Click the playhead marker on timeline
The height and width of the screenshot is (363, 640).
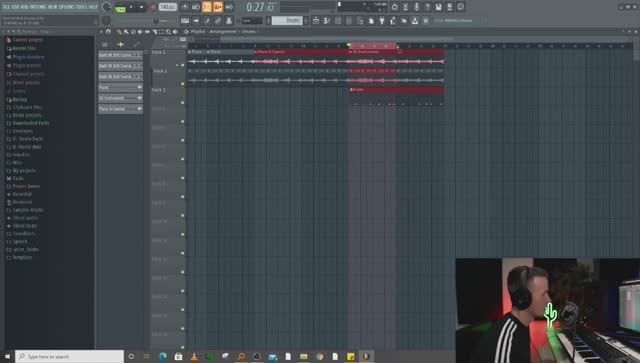click(349, 45)
